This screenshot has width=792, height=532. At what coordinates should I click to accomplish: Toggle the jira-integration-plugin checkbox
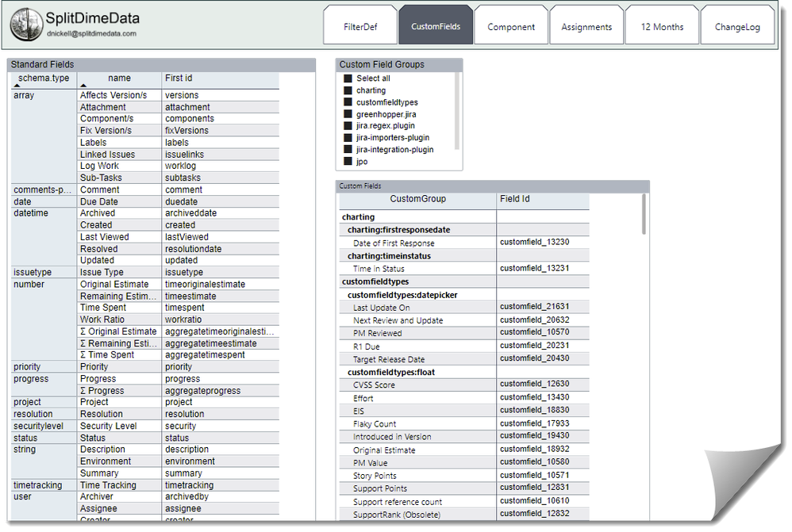(x=348, y=149)
